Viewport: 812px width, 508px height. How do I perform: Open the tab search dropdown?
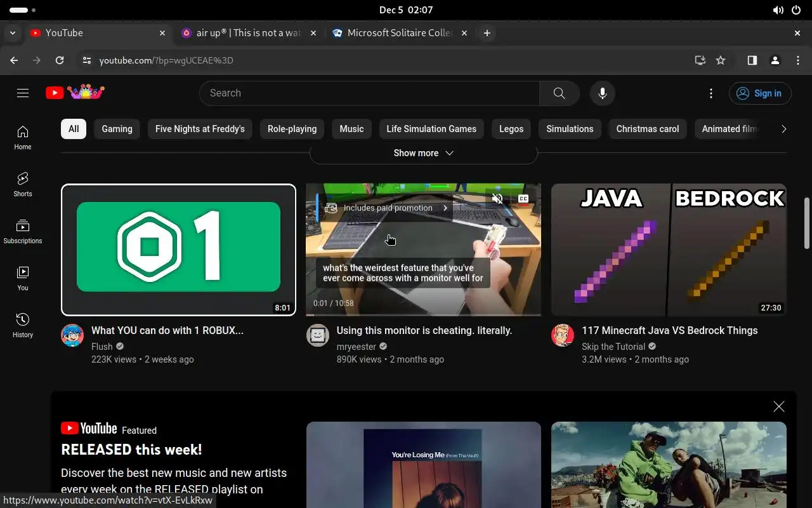click(13, 33)
